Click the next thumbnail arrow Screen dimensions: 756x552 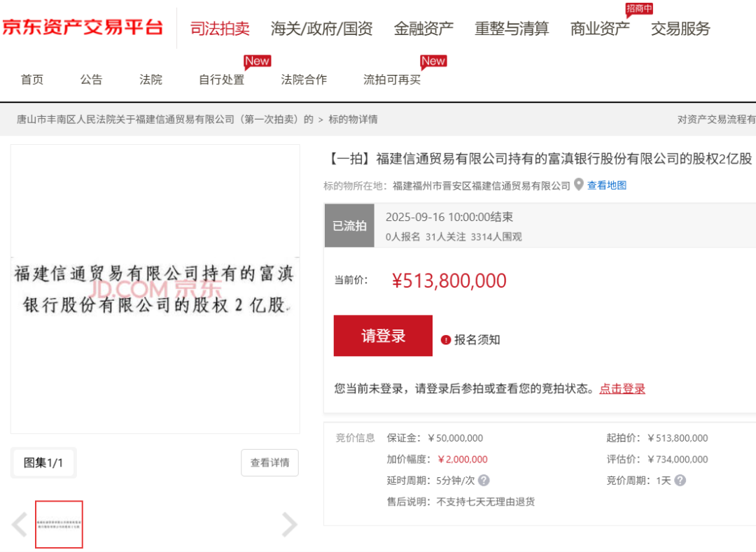coord(289,525)
